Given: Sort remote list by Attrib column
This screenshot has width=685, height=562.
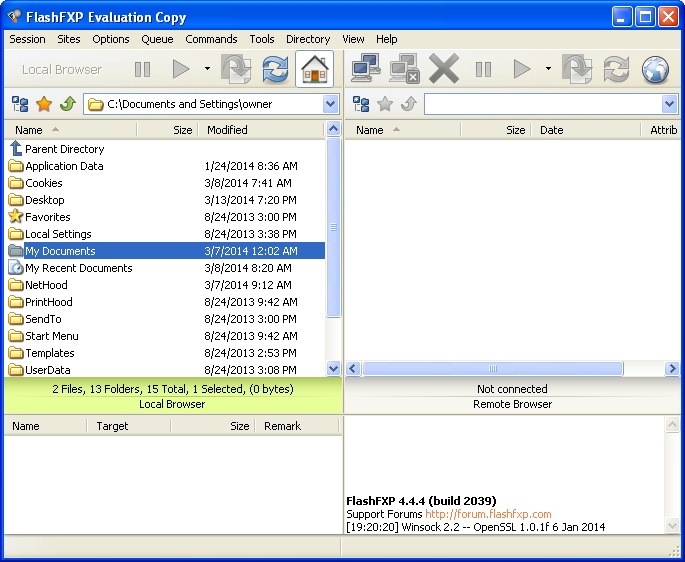Looking at the screenshot, I should pos(662,130).
